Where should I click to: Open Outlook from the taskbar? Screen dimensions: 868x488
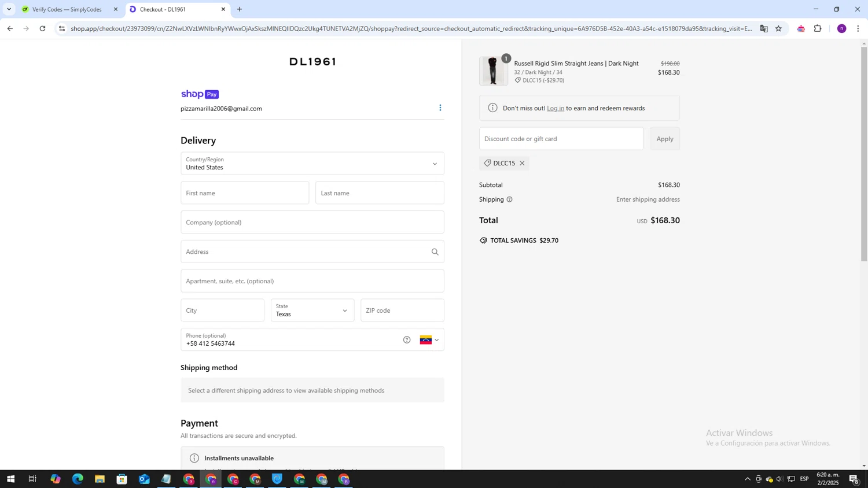pyautogui.click(x=144, y=479)
